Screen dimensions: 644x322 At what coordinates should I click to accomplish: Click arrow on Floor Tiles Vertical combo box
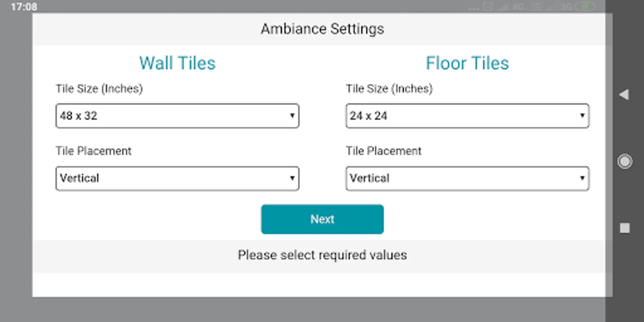click(582, 178)
